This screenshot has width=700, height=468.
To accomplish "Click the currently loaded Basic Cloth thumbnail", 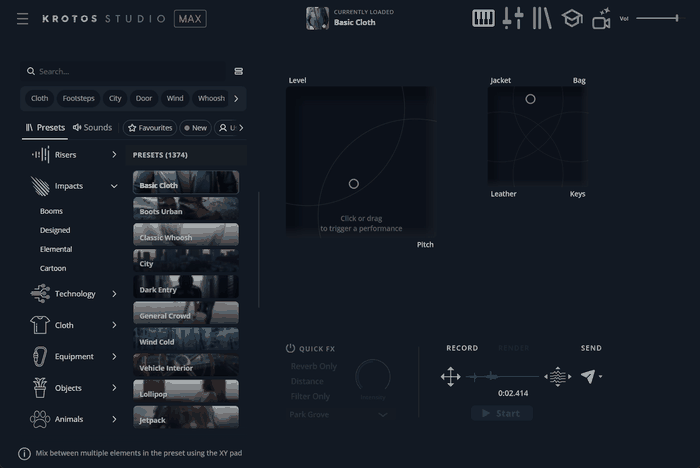I will point(317,18).
